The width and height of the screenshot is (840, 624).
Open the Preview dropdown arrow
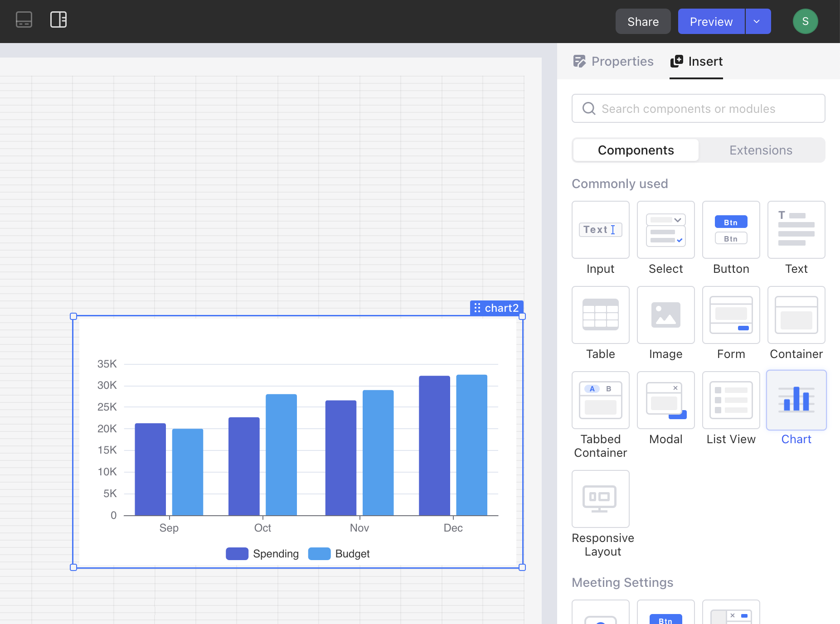757,21
